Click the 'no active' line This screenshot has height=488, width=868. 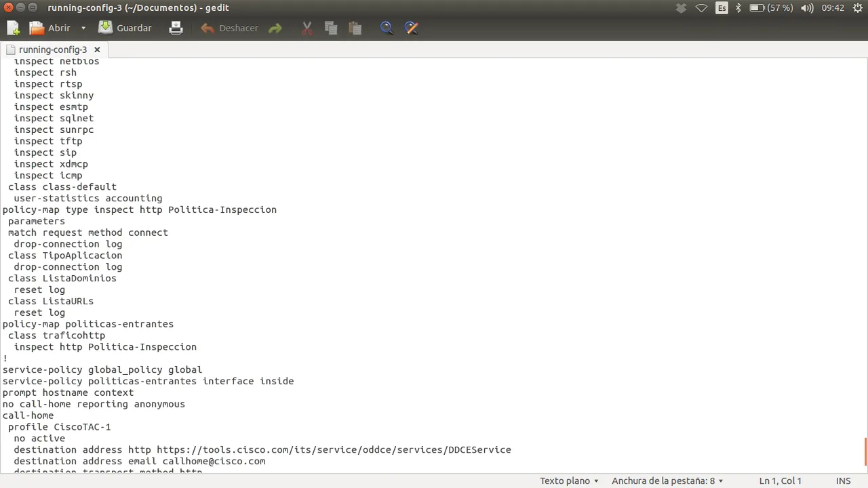(x=39, y=439)
